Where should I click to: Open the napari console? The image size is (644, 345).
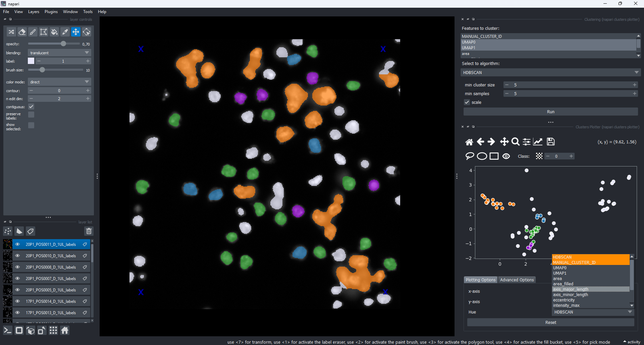(x=8, y=331)
